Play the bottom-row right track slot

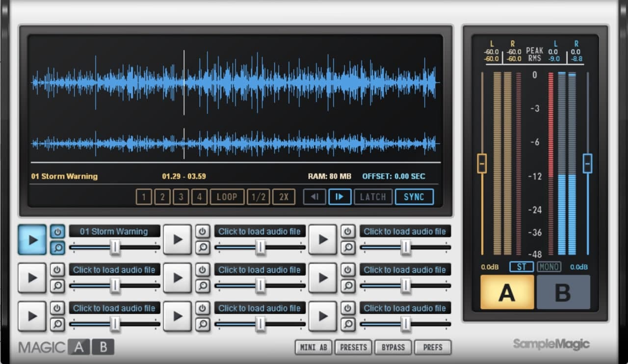click(323, 316)
